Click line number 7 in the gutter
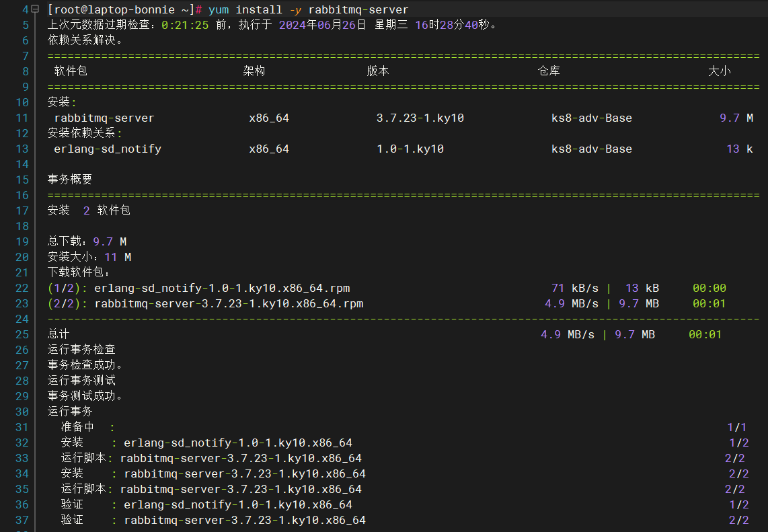 26,56
